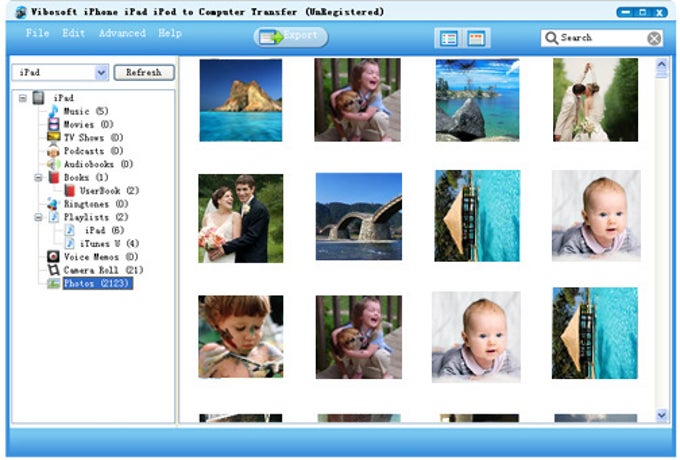680x460 pixels.
Task: Select third-row baby portrait photo
Action: pos(476,337)
